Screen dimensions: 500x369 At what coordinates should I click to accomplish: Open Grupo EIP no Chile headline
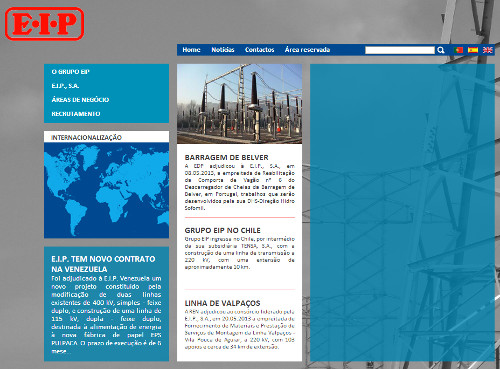pyautogui.click(x=222, y=230)
